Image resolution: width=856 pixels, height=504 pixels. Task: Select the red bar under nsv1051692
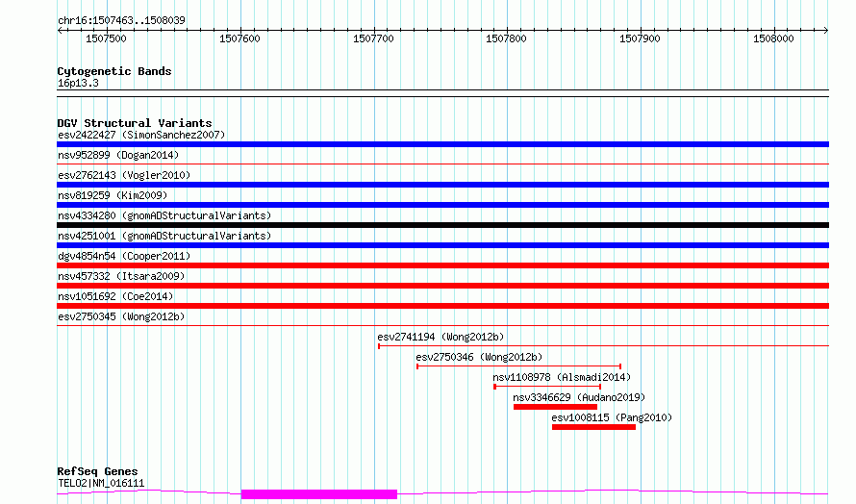click(442, 306)
